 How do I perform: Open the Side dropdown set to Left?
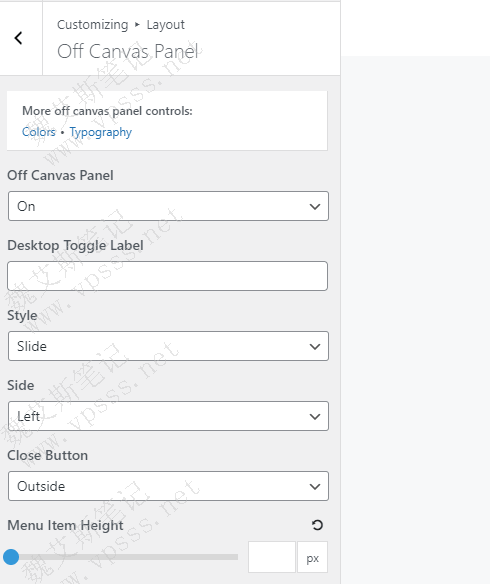click(168, 416)
